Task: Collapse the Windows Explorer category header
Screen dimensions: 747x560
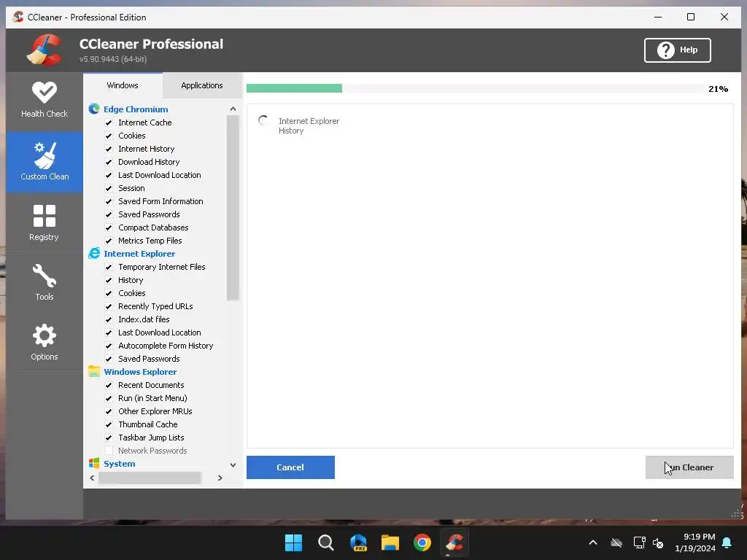Action: click(140, 371)
